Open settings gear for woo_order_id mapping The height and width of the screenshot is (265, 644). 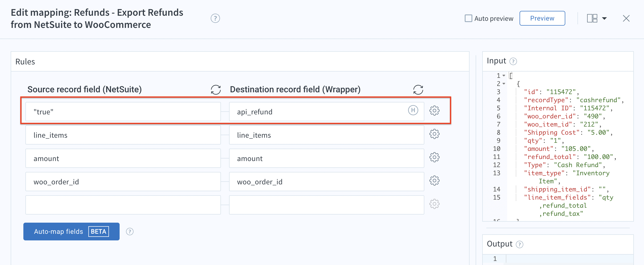434,181
